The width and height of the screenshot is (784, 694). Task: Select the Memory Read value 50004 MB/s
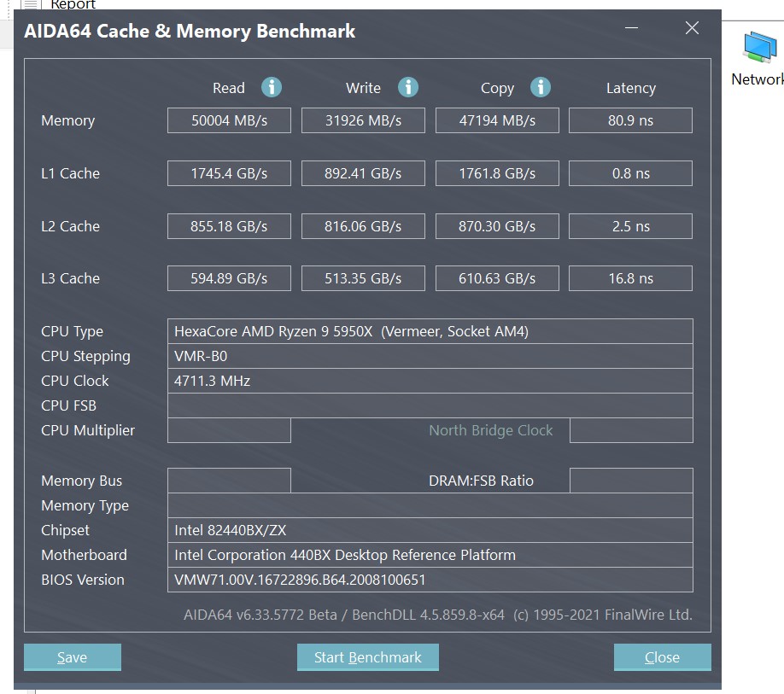(x=229, y=120)
